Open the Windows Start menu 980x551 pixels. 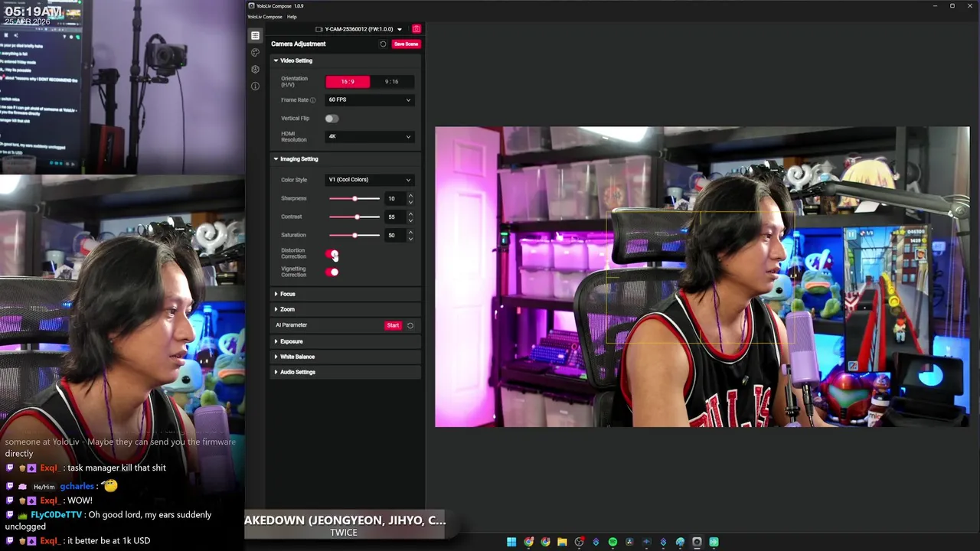tap(511, 542)
